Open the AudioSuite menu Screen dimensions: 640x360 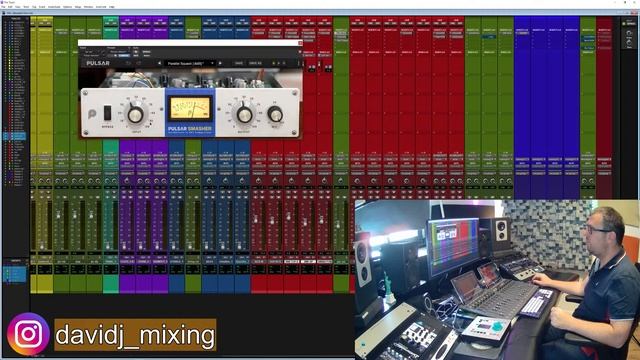(x=54, y=7)
